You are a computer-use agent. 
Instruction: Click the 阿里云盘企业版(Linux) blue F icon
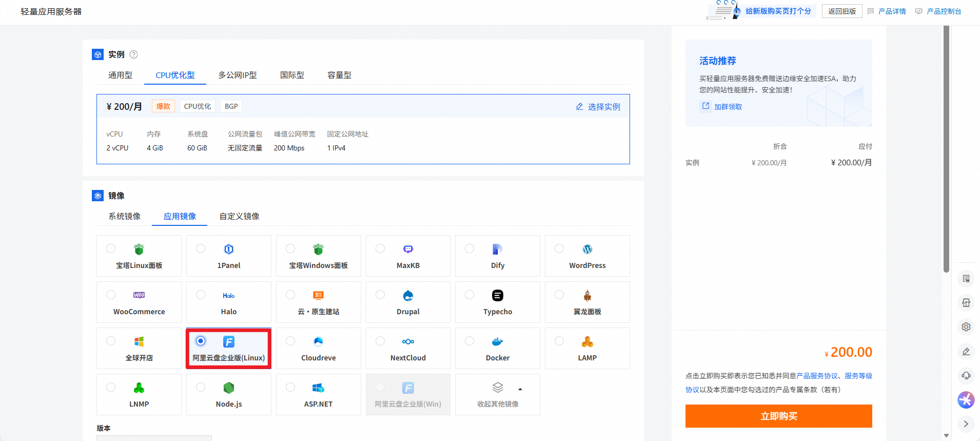click(x=229, y=342)
